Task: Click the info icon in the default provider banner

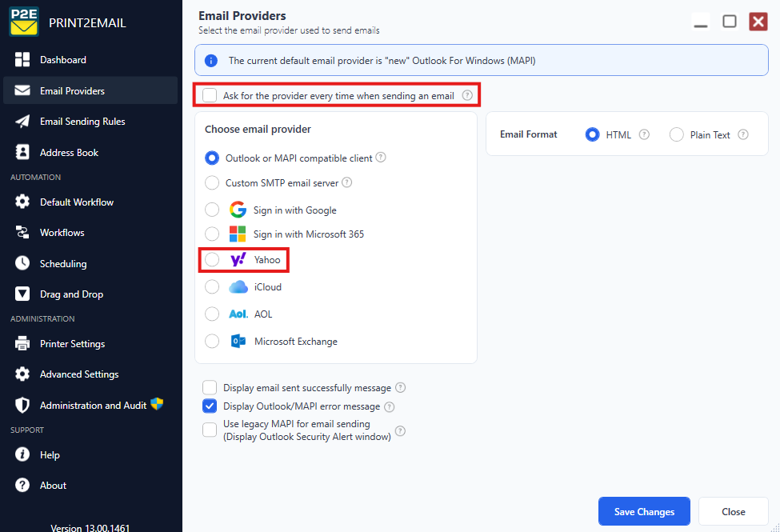Action: [x=211, y=61]
